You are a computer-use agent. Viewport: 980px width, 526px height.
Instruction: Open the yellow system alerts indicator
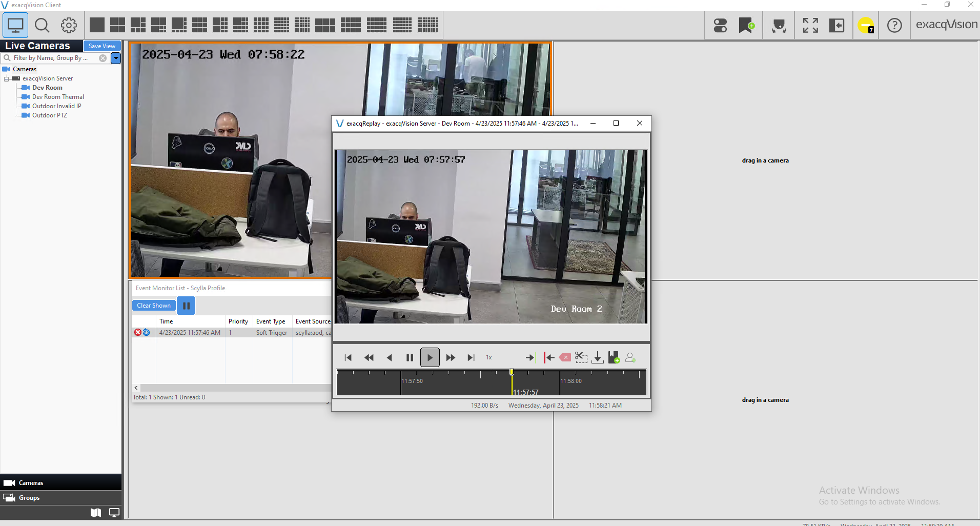pos(866,25)
